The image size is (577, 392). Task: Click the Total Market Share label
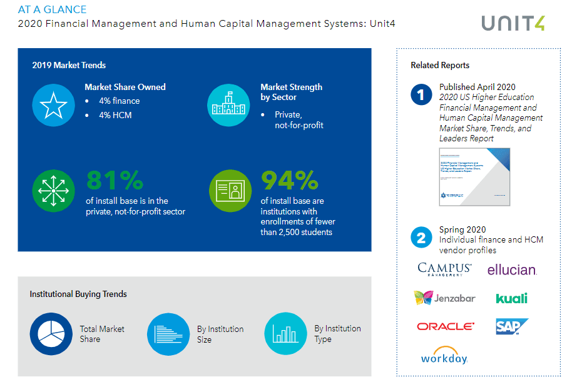(102, 334)
